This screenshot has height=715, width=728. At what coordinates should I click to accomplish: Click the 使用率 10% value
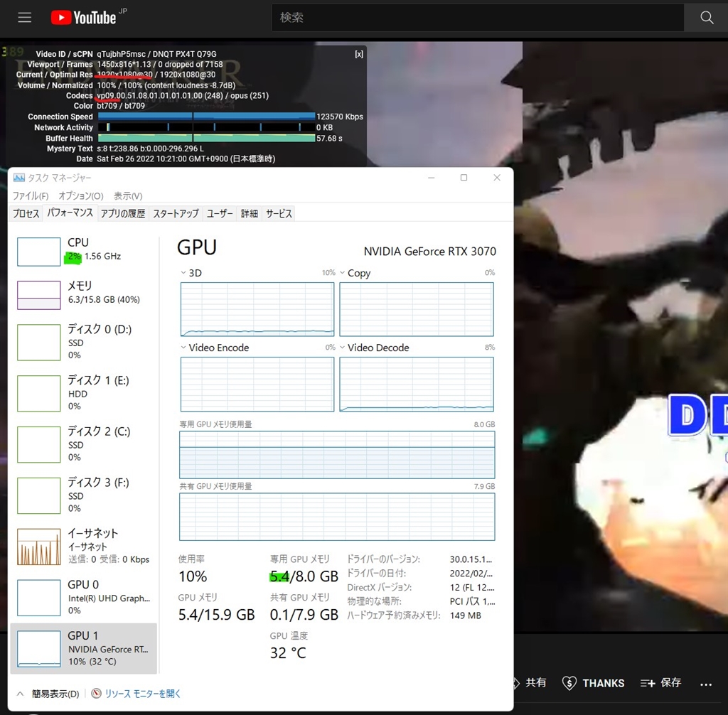(x=193, y=576)
